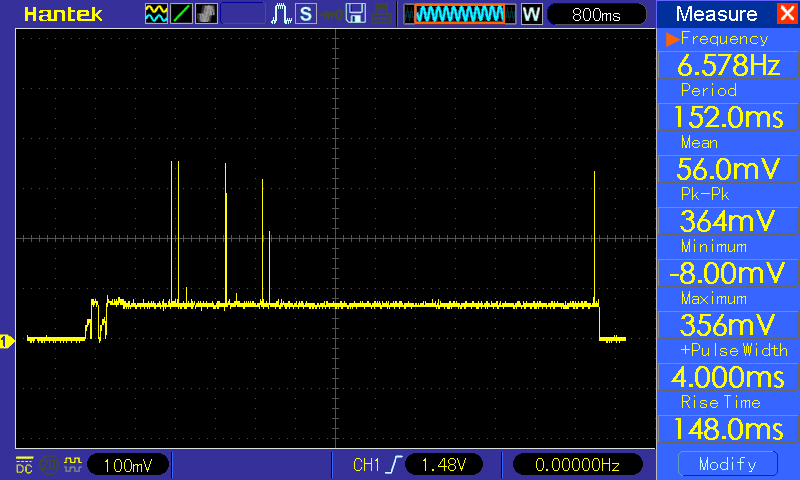Screen dimensions: 800x480
Task: Select the Pk-Pk measurement label
Action: click(705, 194)
